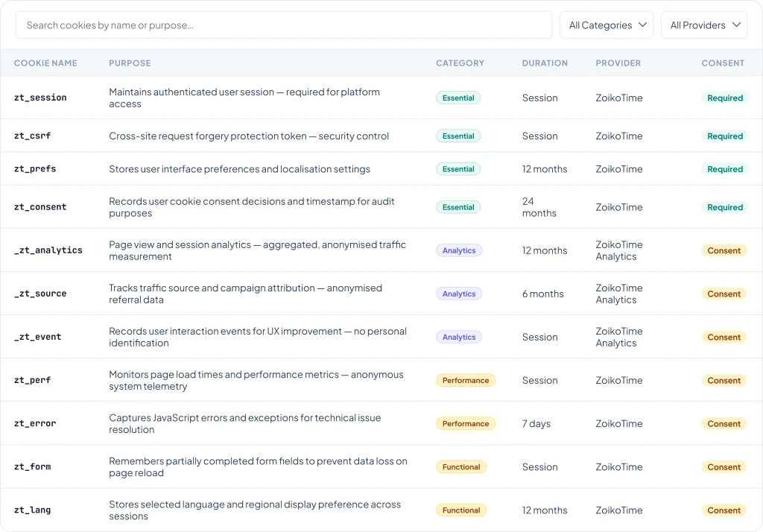
Task: Click the Consent badge for _zt_source
Action: pyautogui.click(x=724, y=294)
